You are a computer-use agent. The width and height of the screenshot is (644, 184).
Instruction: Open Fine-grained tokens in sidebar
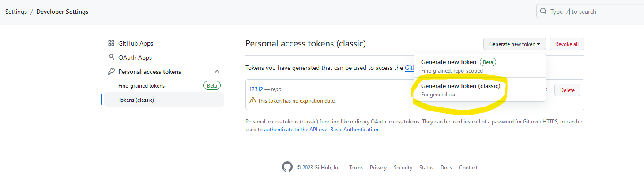[x=141, y=86]
